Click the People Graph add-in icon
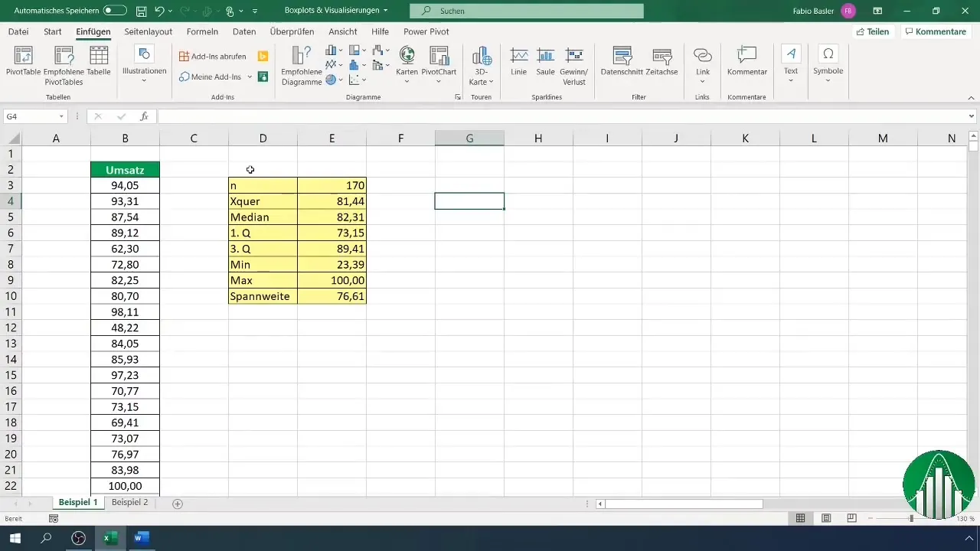980x551 pixels. 263,77
